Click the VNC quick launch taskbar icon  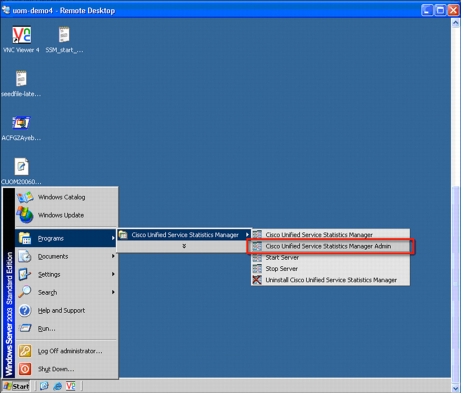71,386
